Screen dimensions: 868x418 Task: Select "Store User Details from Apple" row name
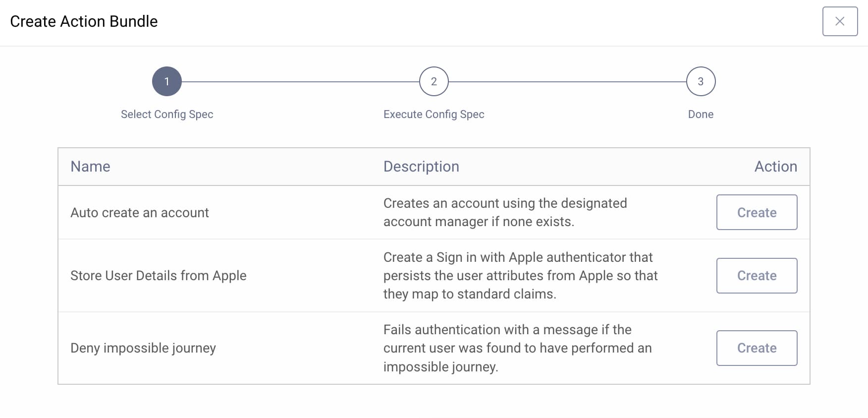pos(159,276)
